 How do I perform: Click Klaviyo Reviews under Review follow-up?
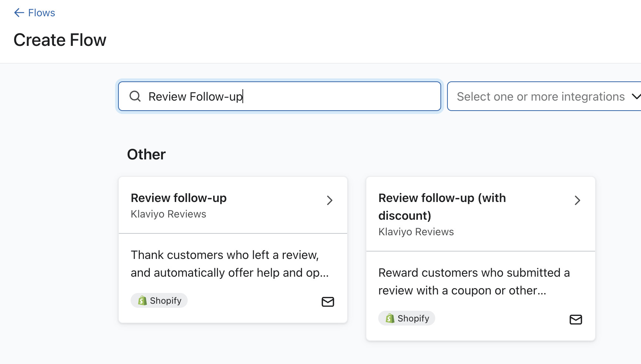tap(168, 214)
